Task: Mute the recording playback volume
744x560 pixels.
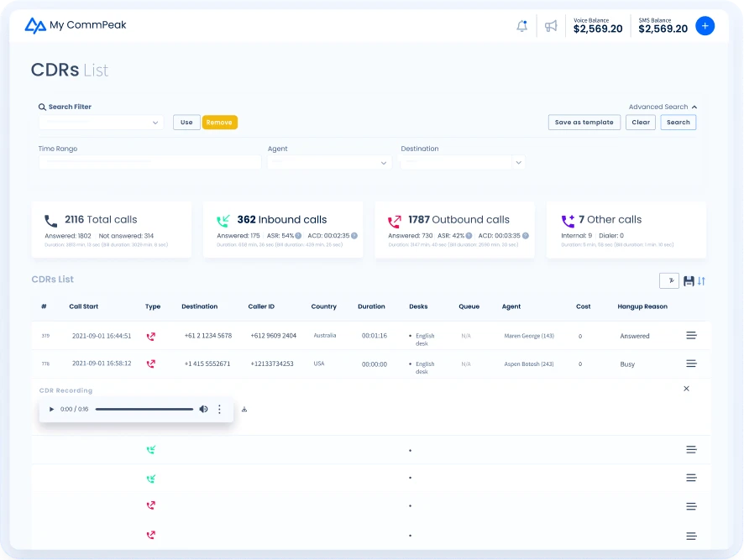Action: click(x=202, y=409)
